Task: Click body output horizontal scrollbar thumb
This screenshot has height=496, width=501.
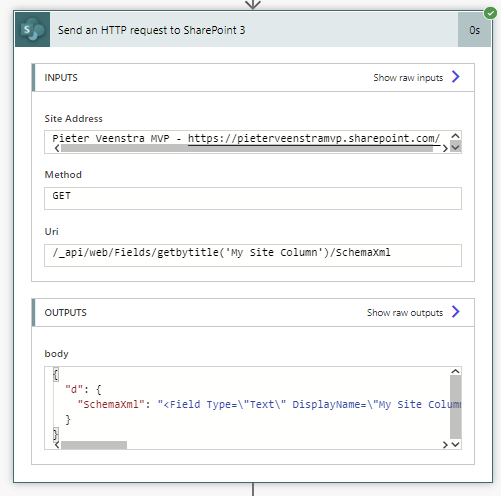Action: (x=94, y=445)
